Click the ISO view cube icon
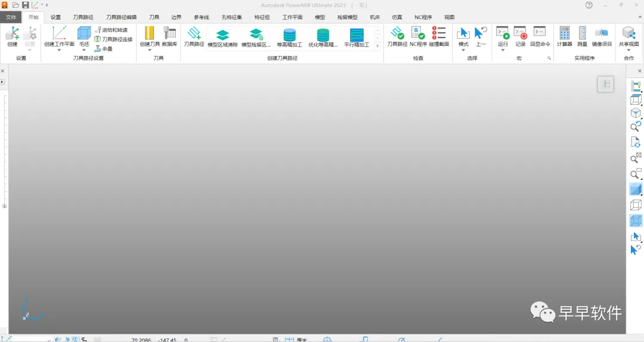This screenshot has width=644, height=342. (636, 113)
